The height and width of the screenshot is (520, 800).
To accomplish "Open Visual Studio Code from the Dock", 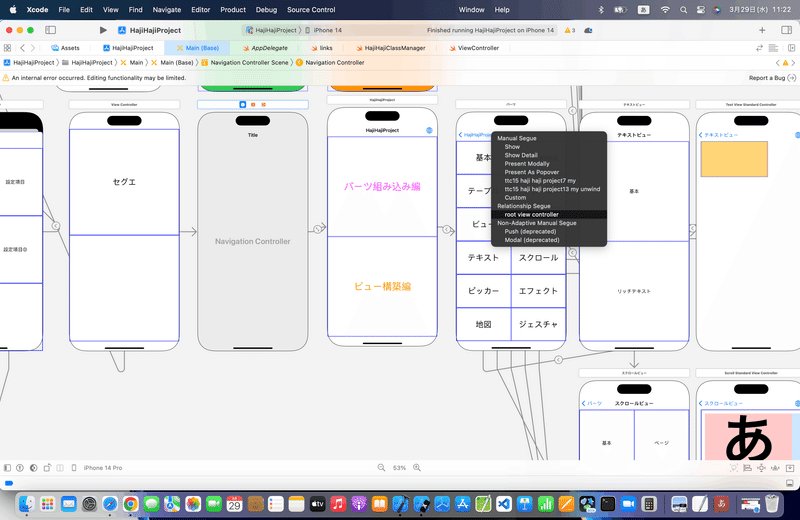I will coord(504,504).
